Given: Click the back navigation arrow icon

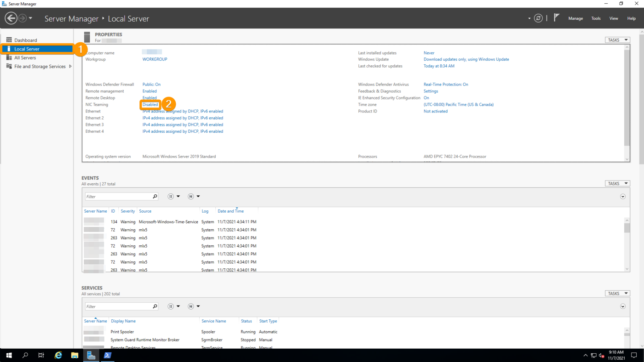Looking at the screenshot, I should 11,18.
